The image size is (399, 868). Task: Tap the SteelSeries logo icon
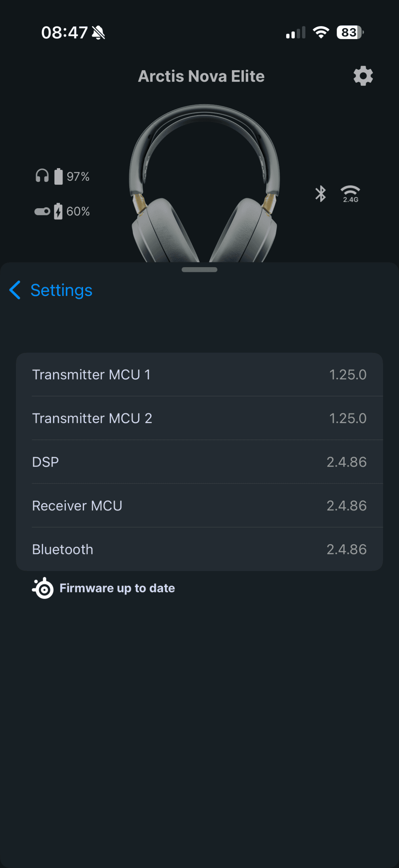coord(43,588)
